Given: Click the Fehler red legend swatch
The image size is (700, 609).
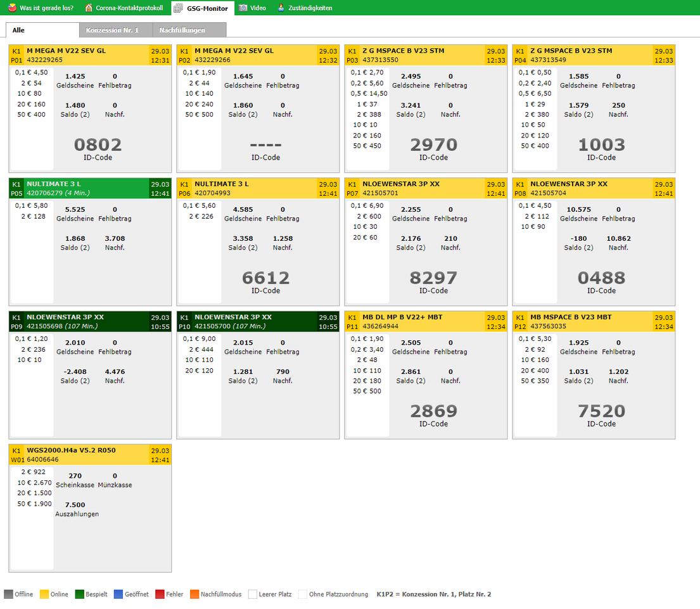Looking at the screenshot, I should [x=160, y=594].
